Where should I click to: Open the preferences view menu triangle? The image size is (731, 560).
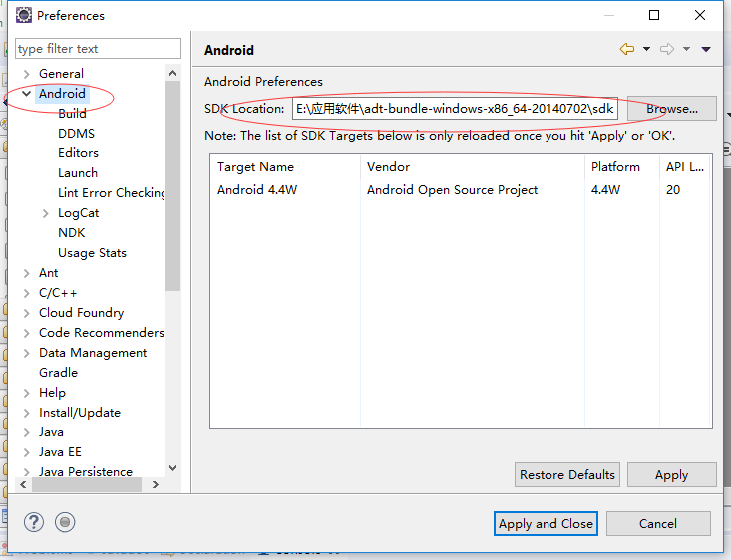click(x=706, y=49)
